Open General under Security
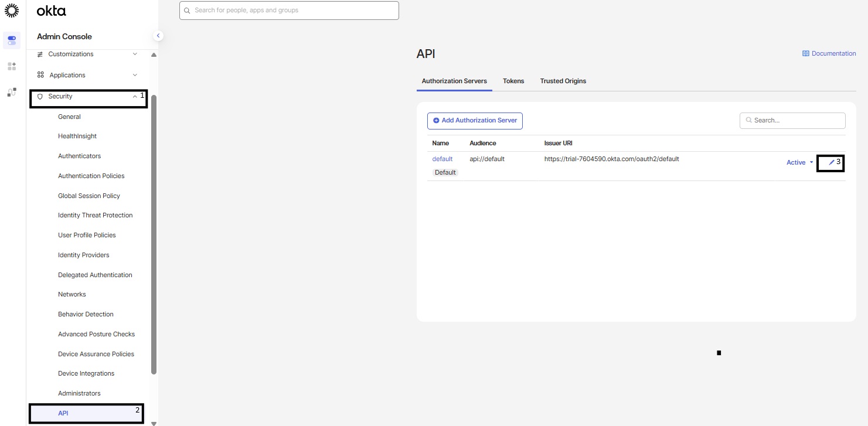The image size is (868, 426). click(x=69, y=117)
